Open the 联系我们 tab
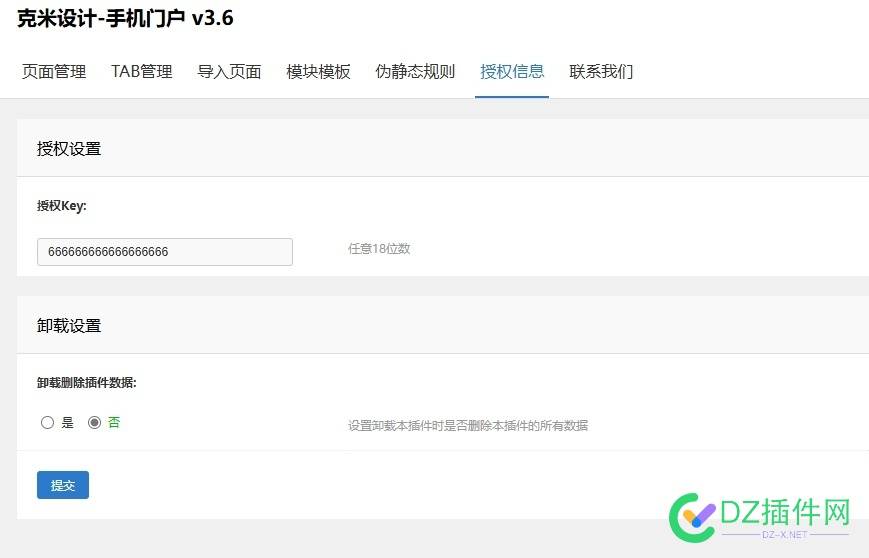The height and width of the screenshot is (558, 869). (601, 71)
